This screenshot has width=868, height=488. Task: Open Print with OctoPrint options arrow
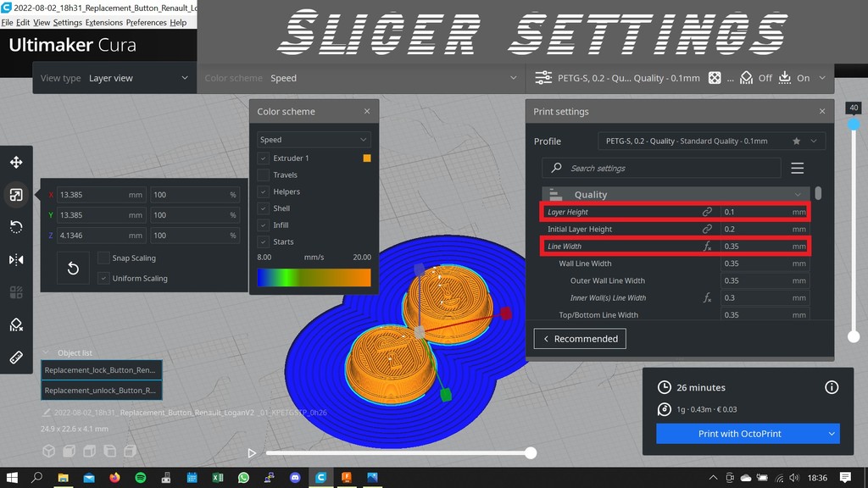pos(832,434)
